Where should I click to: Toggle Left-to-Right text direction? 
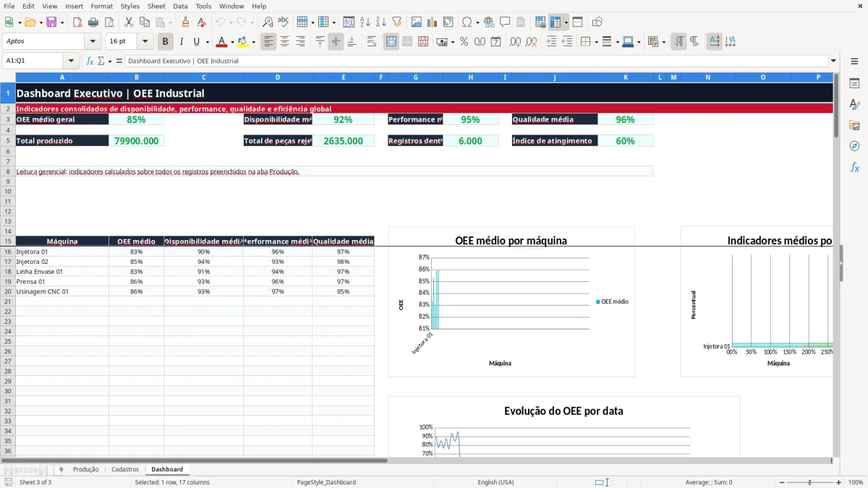coord(678,42)
